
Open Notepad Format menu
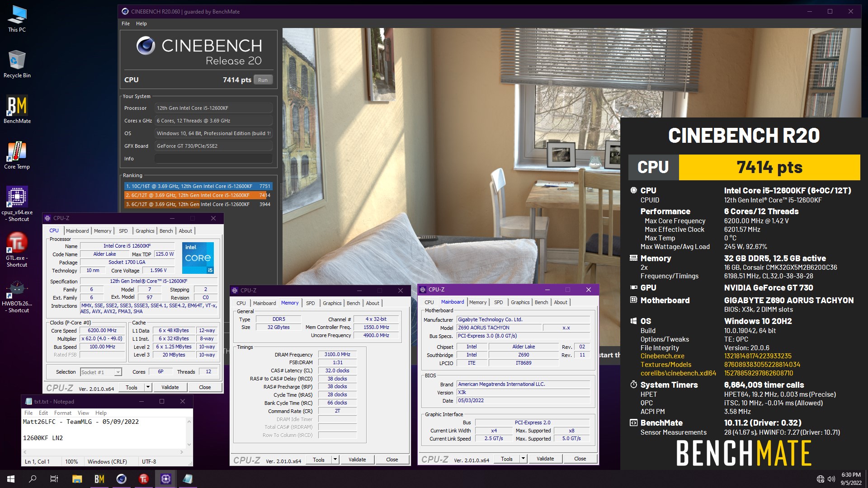point(63,413)
